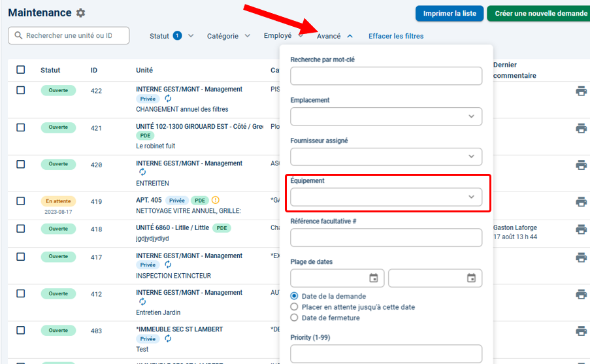Collapse the Avancé filter panel
590x364 pixels.
[335, 36]
